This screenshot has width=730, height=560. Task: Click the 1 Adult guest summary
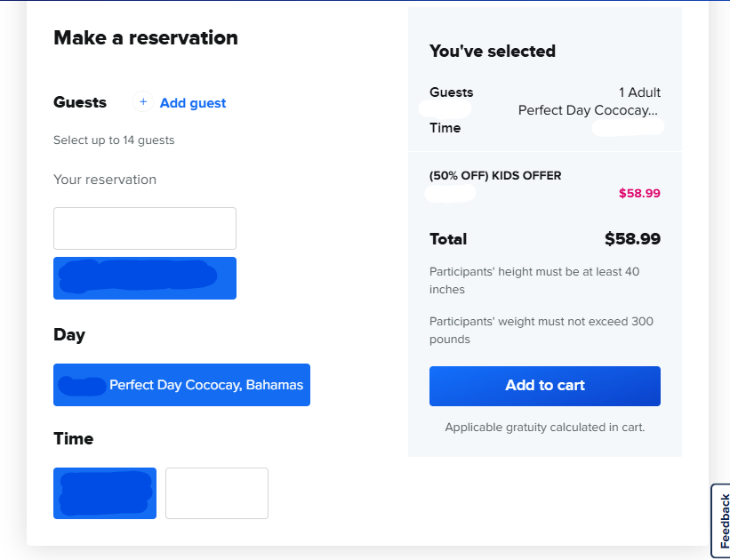coord(639,92)
